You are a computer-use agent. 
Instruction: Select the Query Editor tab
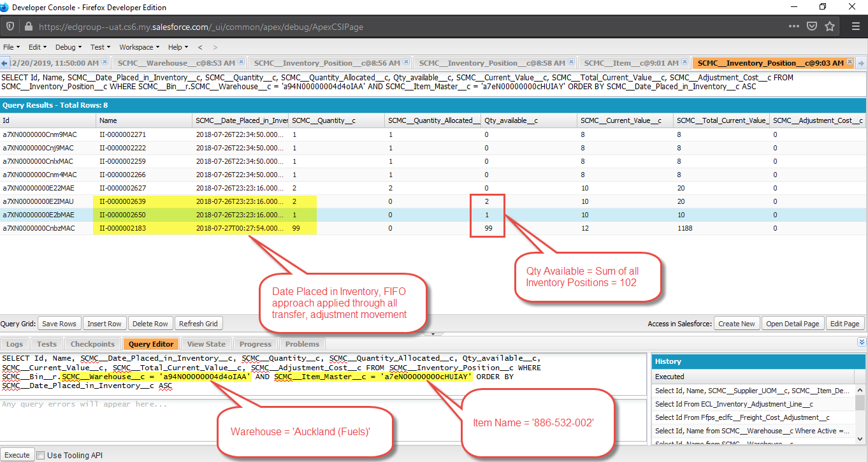150,344
